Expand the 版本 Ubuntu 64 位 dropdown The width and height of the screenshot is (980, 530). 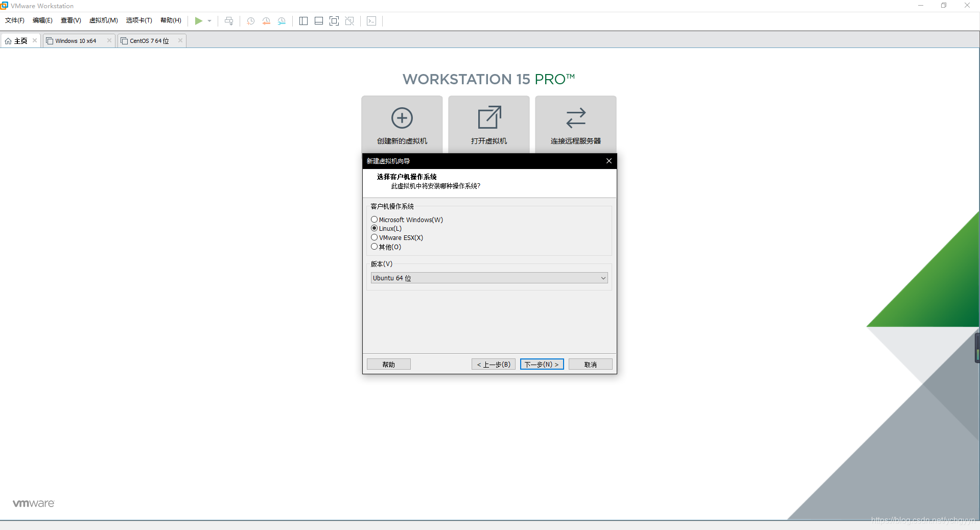[x=489, y=278]
